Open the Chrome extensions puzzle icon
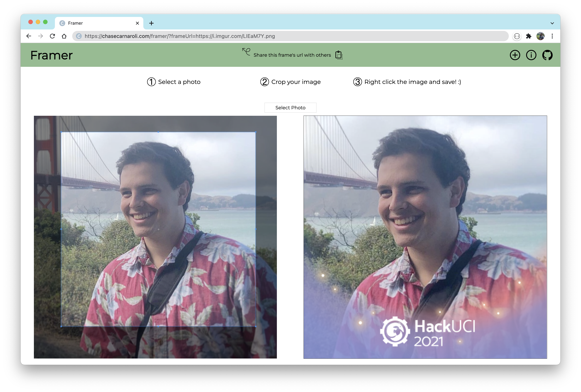This screenshot has width=581, height=392. click(x=528, y=36)
